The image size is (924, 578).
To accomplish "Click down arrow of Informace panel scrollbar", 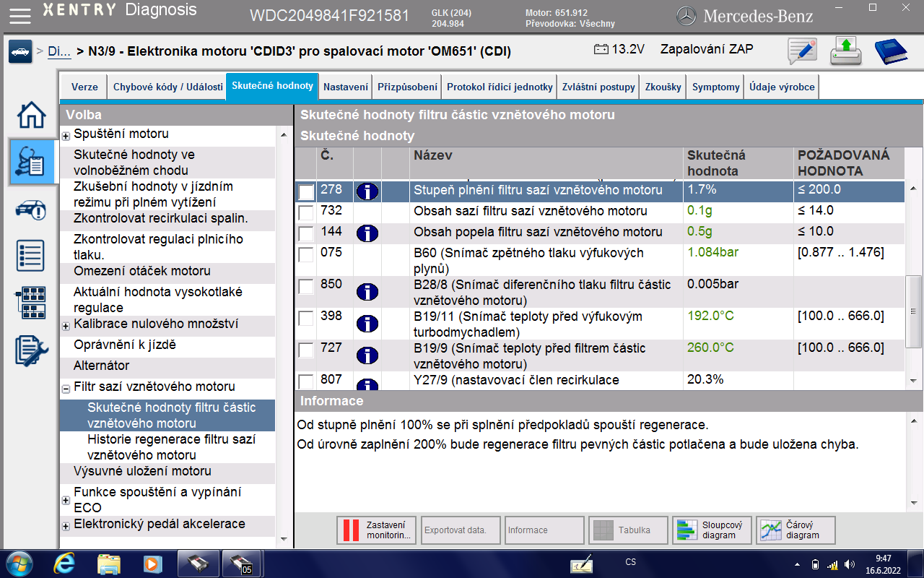I will point(913,503).
